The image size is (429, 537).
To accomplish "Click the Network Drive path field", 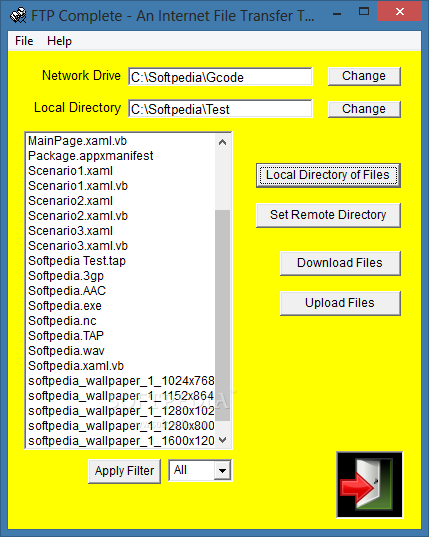I will coord(220,77).
